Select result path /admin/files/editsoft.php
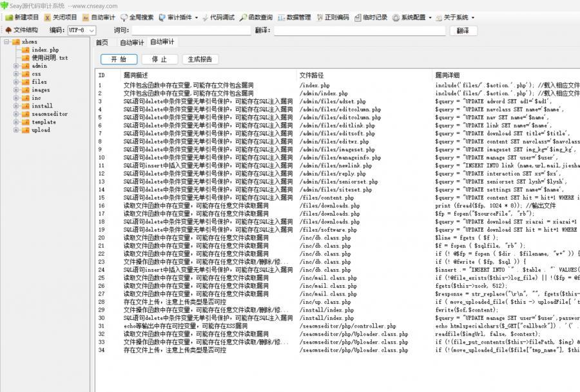 [337, 133]
